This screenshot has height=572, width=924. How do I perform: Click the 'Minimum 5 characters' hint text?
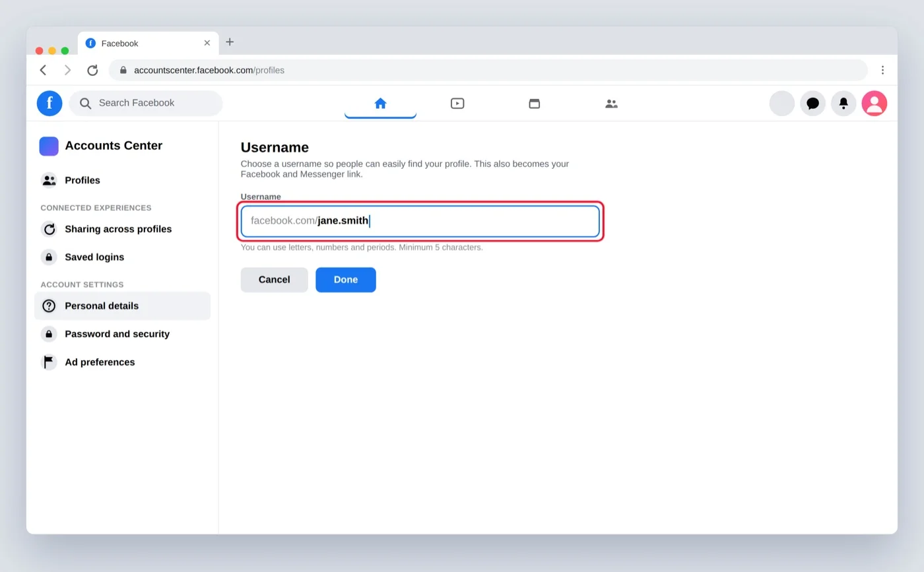click(x=441, y=247)
